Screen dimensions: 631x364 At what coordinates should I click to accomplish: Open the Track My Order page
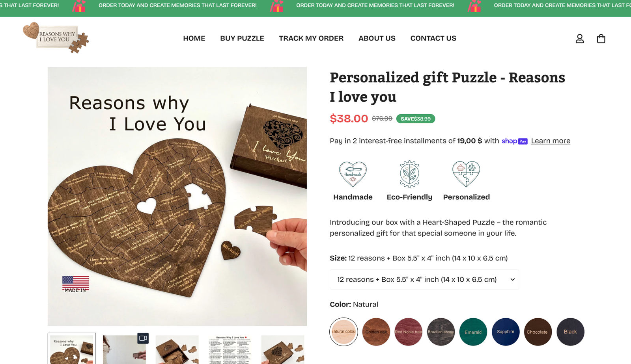click(311, 38)
